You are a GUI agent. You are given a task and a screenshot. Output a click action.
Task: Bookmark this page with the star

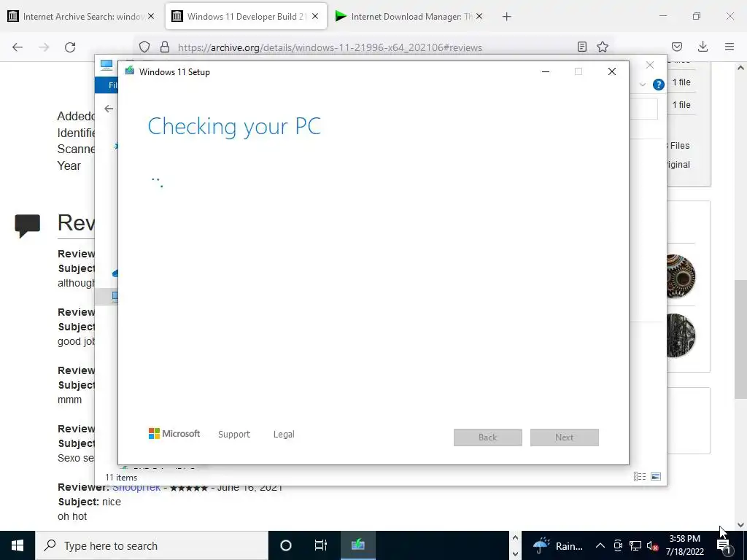tap(603, 47)
